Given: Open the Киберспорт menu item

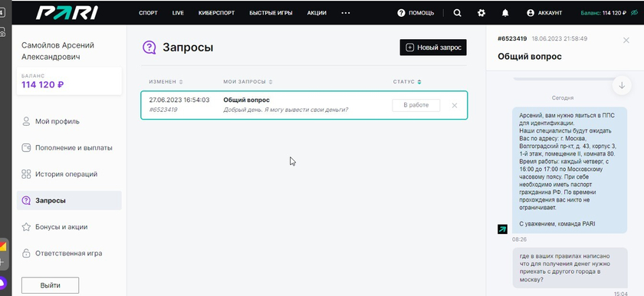Looking at the screenshot, I should click(x=216, y=13).
